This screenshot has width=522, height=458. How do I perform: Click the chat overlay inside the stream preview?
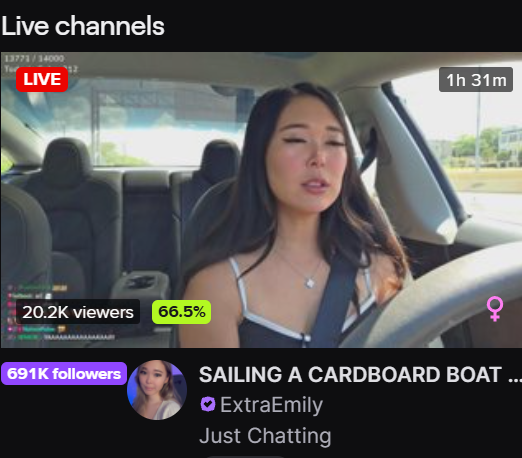click(62, 312)
